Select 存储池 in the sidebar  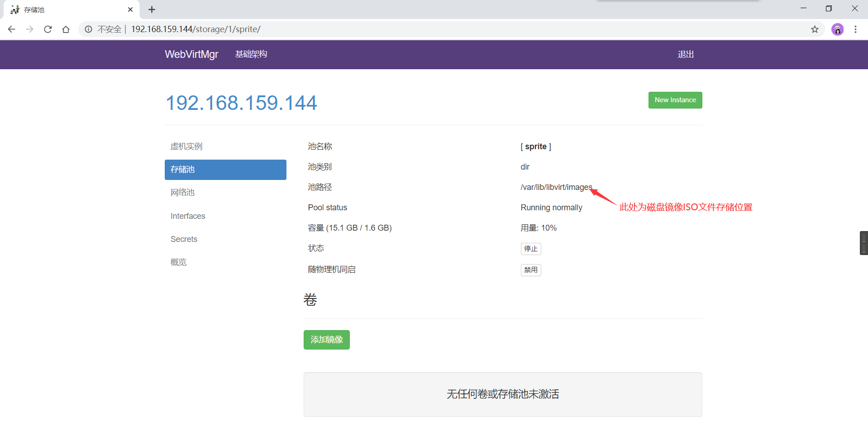tap(225, 170)
